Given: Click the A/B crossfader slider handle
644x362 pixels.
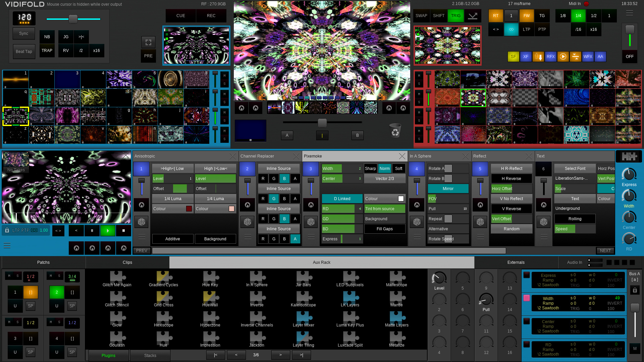Looking at the screenshot, I should click(x=322, y=123).
